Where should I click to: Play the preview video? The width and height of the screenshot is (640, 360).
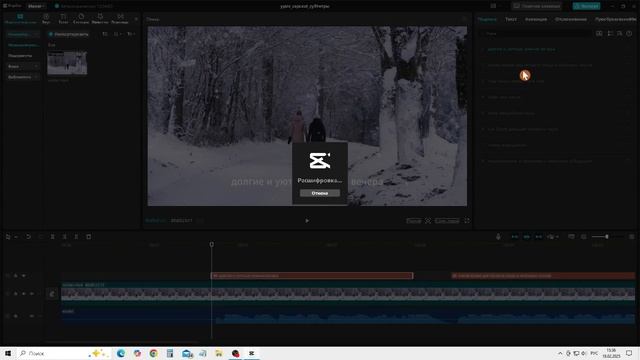tap(307, 221)
